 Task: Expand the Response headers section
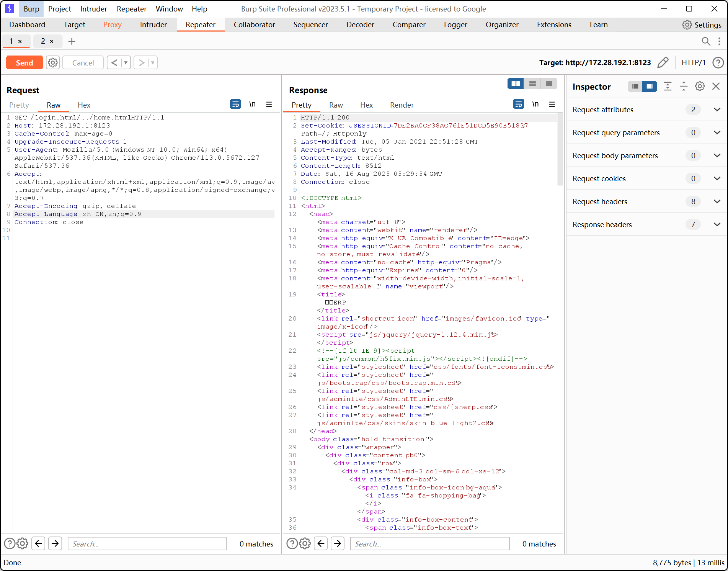717,224
